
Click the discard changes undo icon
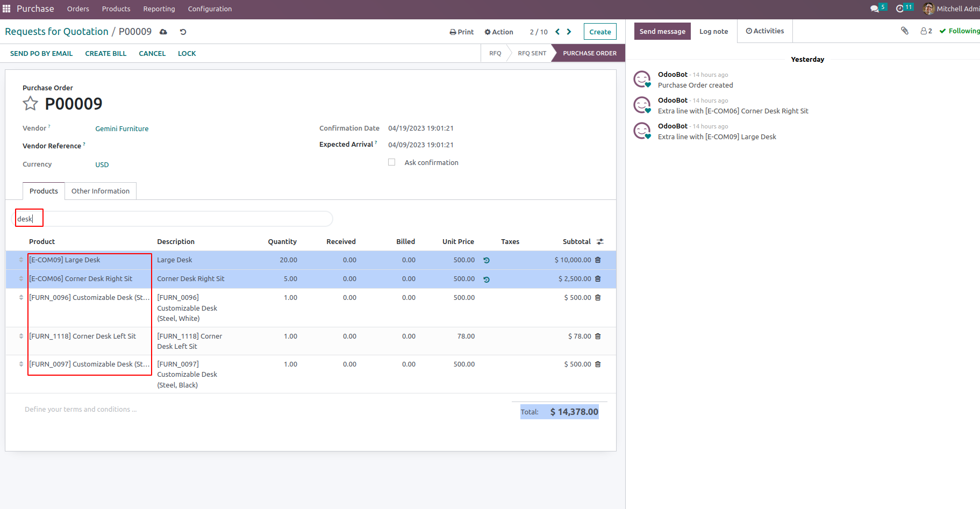pos(183,32)
